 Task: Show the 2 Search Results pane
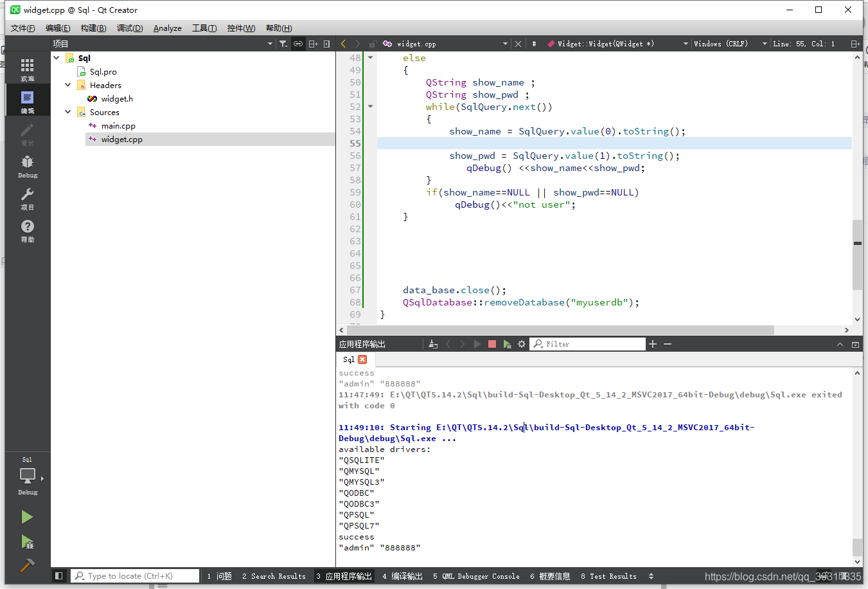pos(274,576)
